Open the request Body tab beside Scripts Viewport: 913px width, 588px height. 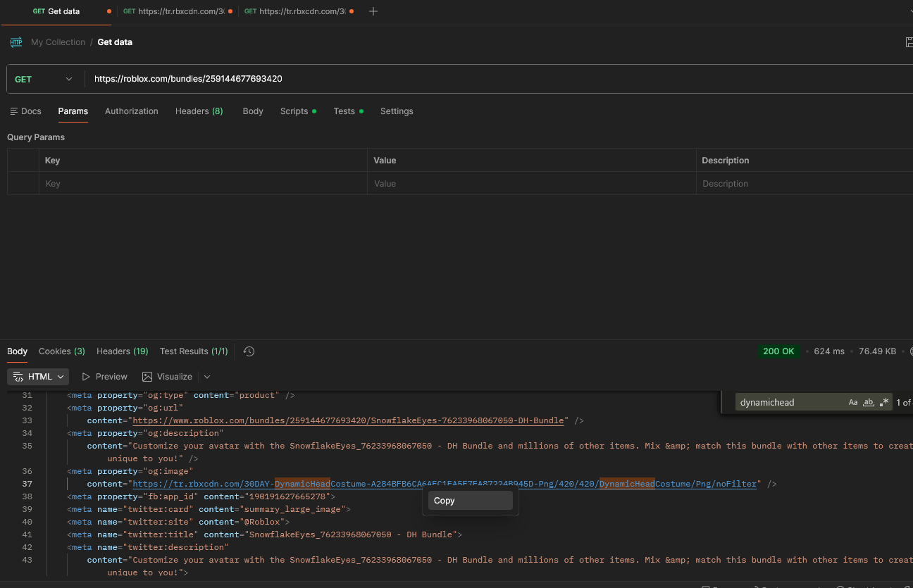(x=253, y=111)
